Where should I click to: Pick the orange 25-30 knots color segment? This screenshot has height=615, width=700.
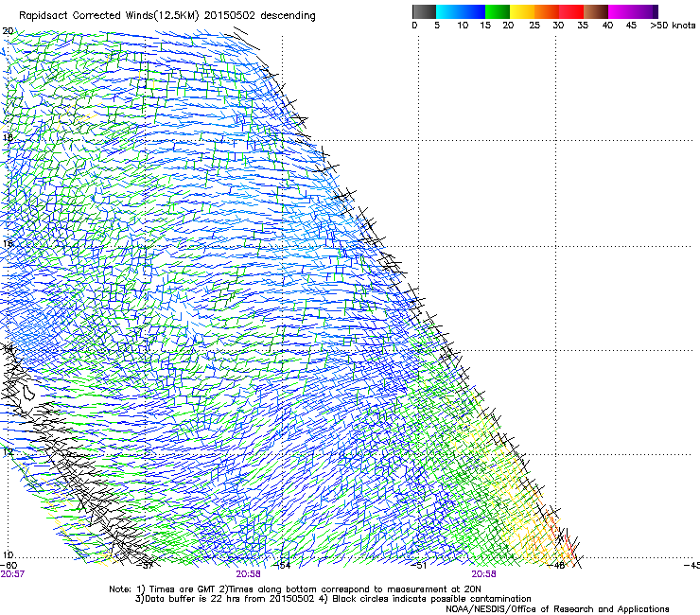coord(547,11)
